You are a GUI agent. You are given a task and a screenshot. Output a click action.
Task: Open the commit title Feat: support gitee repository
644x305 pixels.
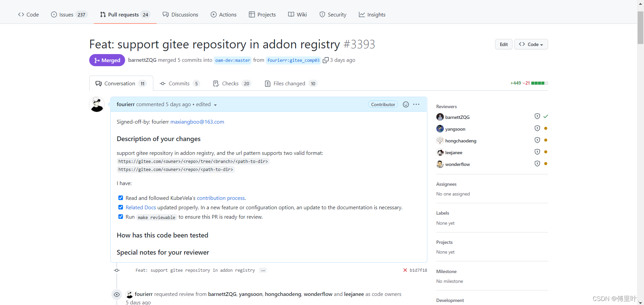195,270
